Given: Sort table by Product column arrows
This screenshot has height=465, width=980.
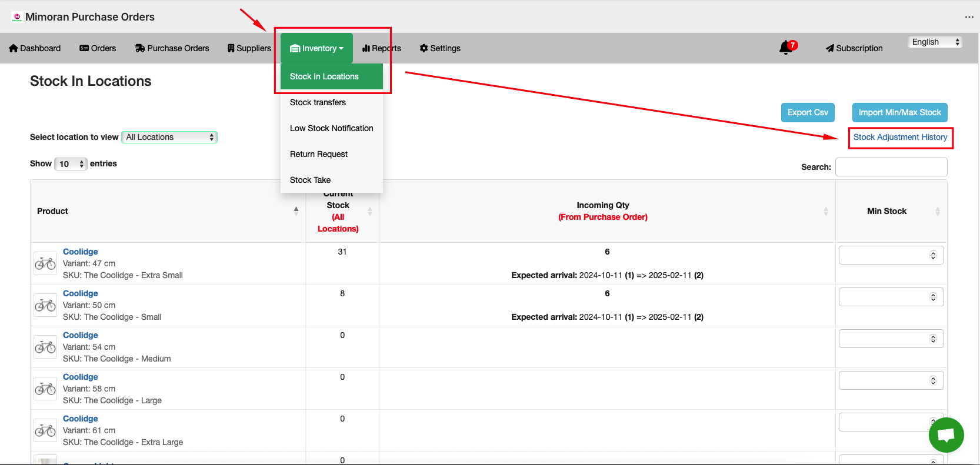Looking at the screenshot, I should 296,211.
